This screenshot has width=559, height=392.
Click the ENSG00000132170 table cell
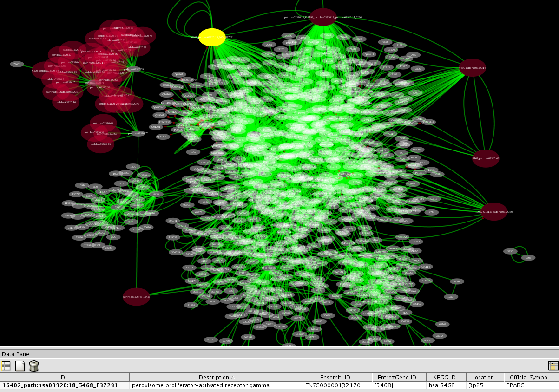(x=337, y=385)
